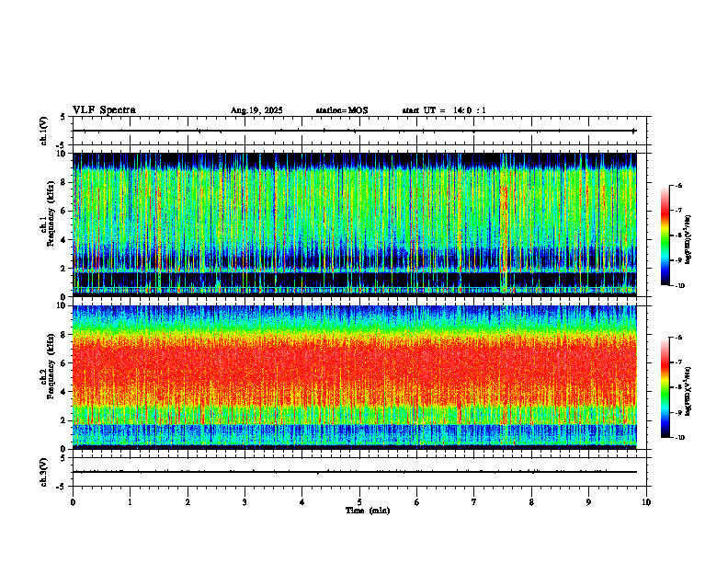Click the '9' tick on the Time axis
Image resolution: width=728 pixels, height=563 pixels.
coord(588,502)
